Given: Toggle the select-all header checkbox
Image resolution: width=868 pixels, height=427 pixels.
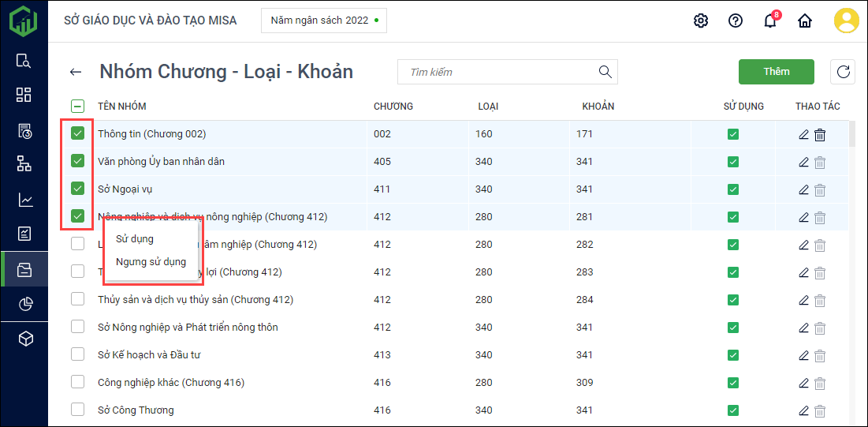Looking at the screenshot, I should click(x=78, y=107).
